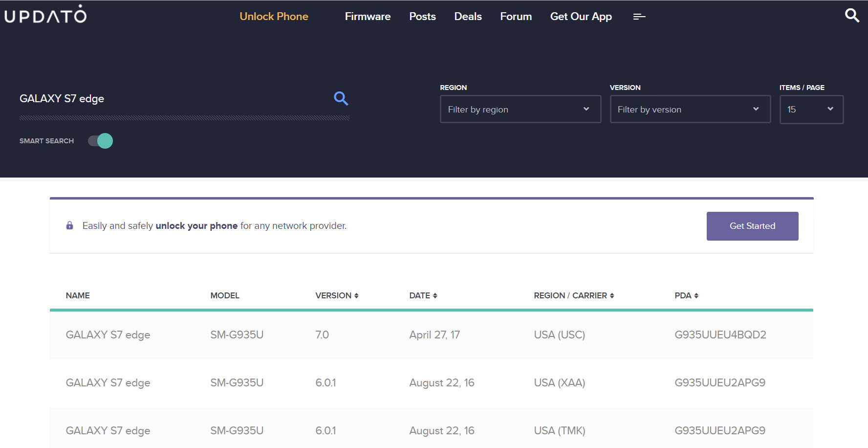
Task: Sort by Version column arrows
Action: click(x=356, y=295)
